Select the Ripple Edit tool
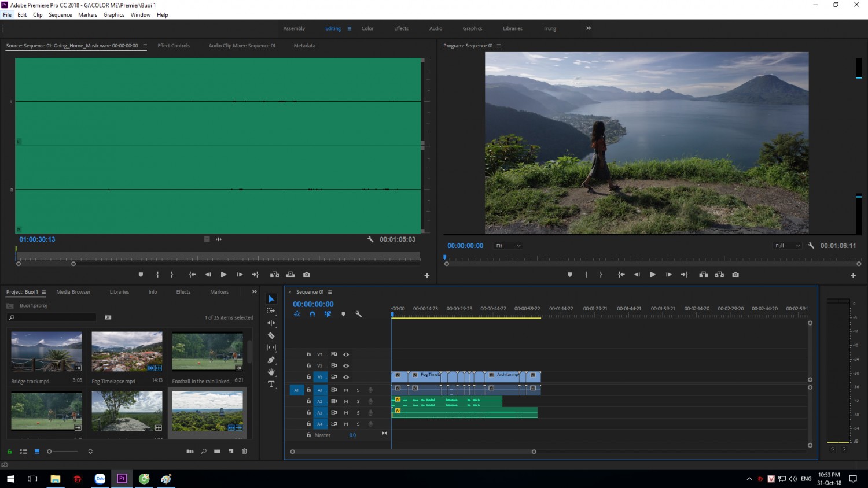868x488 pixels. pyautogui.click(x=271, y=323)
